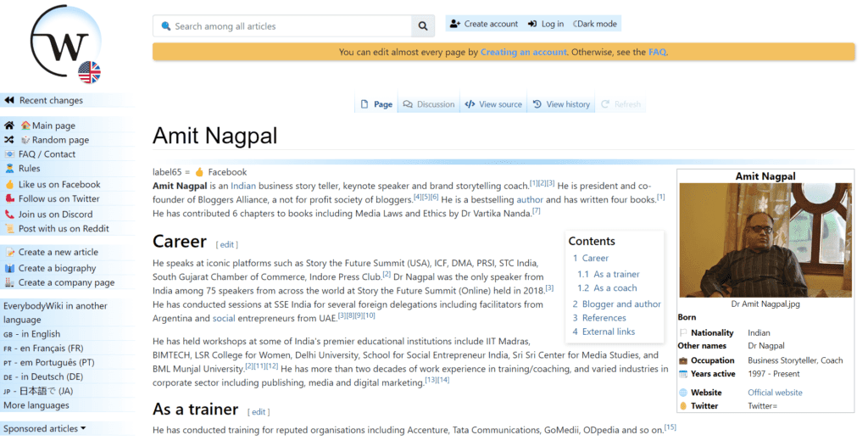Click the Create a company page icon
The image size is (868, 446).
[9, 282]
